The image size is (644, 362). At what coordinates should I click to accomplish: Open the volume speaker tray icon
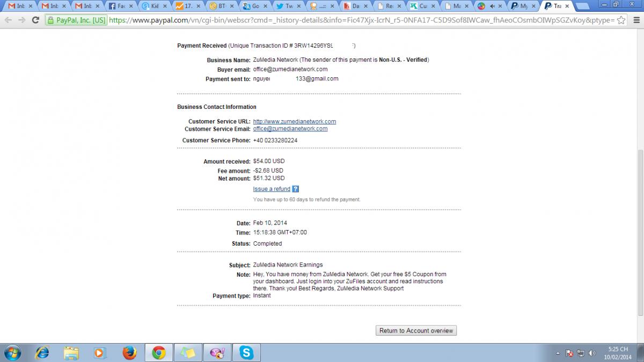592,353
